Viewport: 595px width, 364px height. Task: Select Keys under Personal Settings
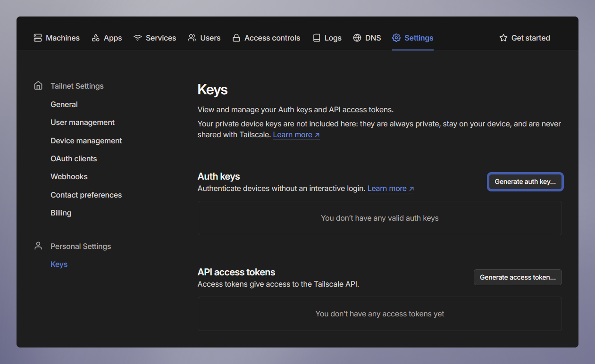(59, 264)
